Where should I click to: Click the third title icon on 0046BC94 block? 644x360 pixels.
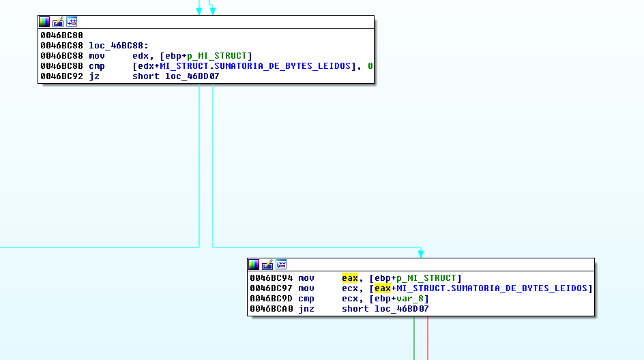[x=281, y=265]
